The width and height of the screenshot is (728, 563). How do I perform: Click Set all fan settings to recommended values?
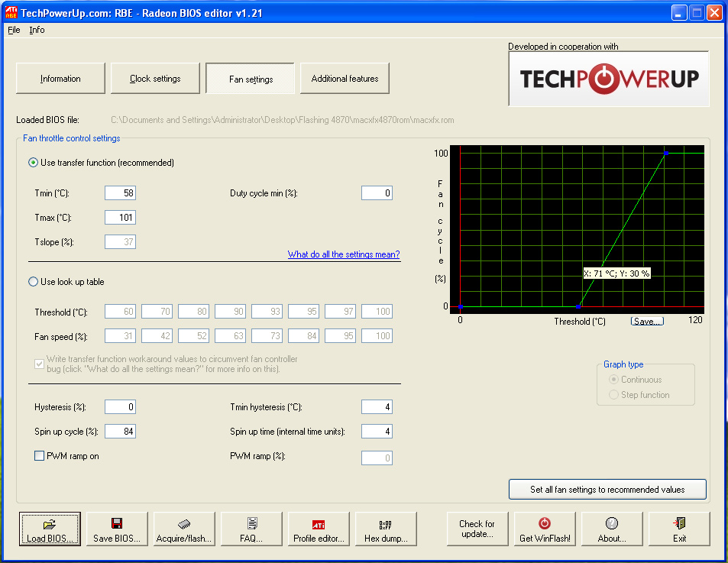pos(607,489)
